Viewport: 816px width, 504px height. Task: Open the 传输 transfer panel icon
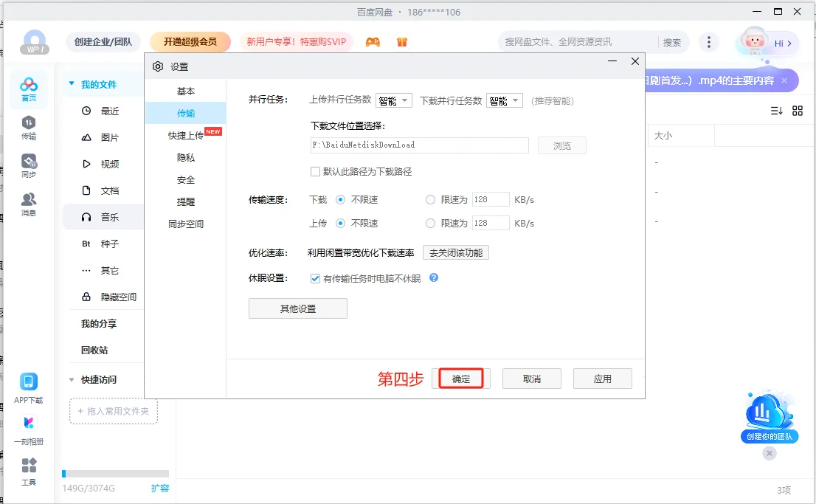(29, 127)
